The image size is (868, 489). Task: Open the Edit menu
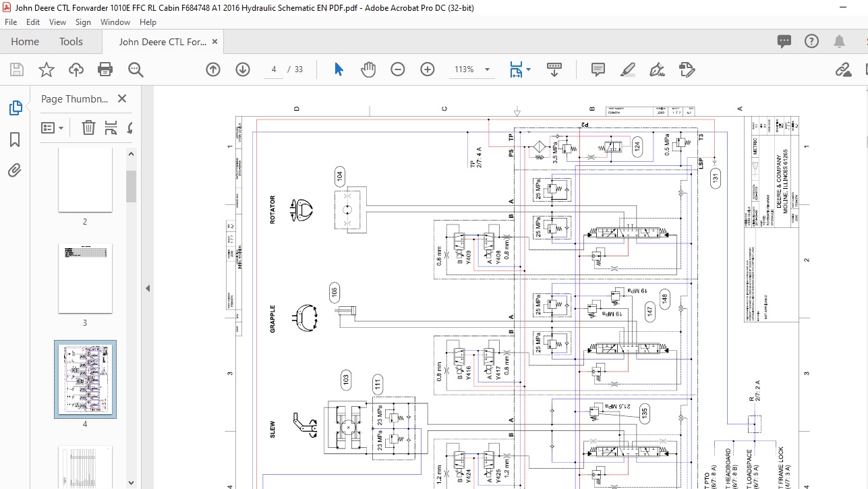33,22
